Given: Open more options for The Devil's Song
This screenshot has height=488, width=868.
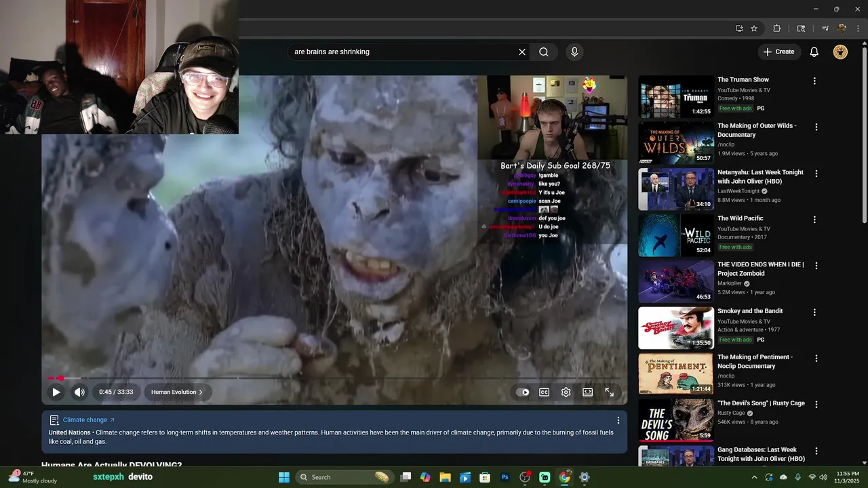Looking at the screenshot, I should pyautogui.click(x=816, y=405).
